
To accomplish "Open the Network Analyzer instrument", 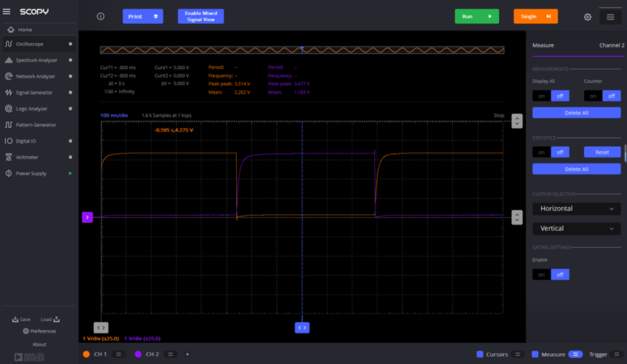I will pos(39,76).
